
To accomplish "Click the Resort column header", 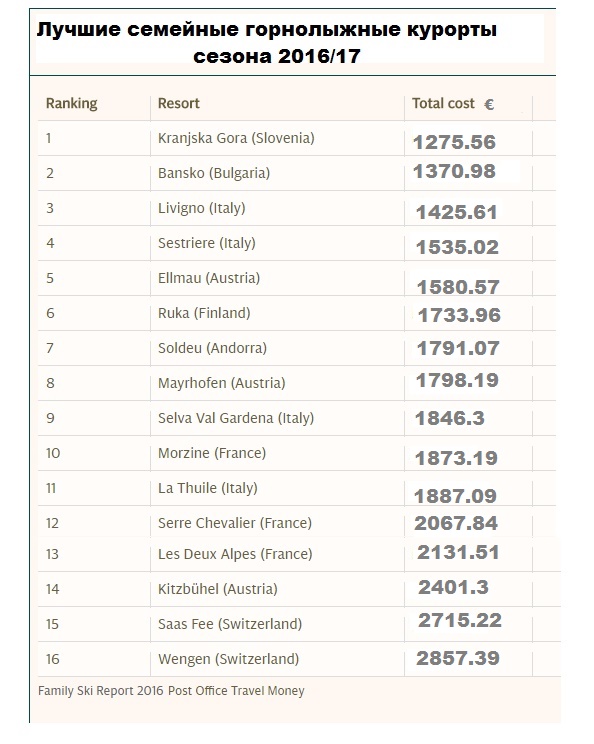I will 178,103.
